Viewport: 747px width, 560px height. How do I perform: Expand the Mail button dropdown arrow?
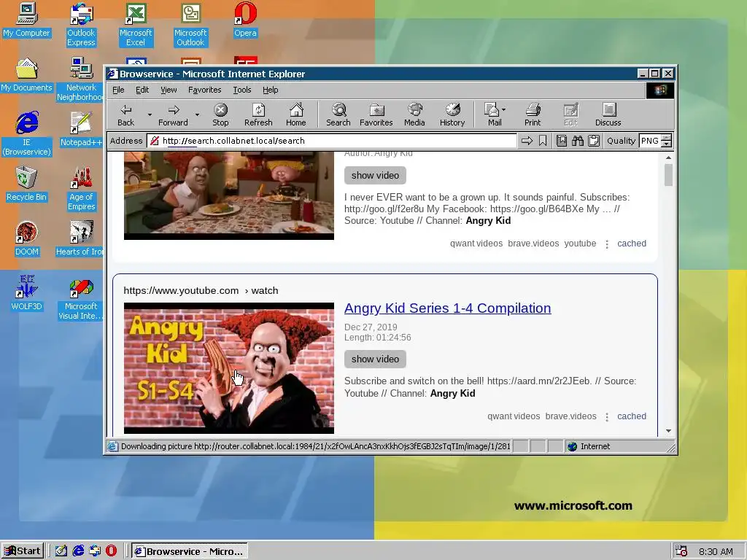(x=504, y=109)
